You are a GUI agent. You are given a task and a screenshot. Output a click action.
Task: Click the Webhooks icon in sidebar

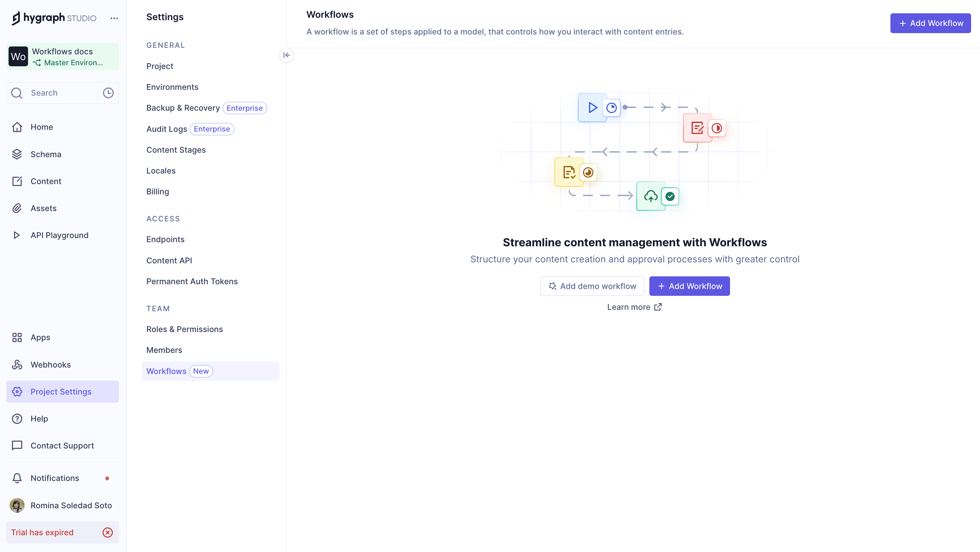[17, 364]
